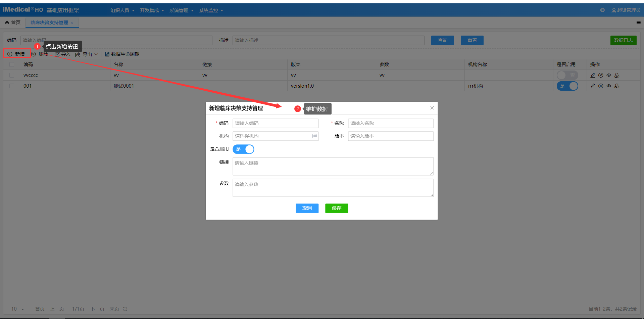Open the 机构 selection dropdown in dialog

tap(275, 136)
